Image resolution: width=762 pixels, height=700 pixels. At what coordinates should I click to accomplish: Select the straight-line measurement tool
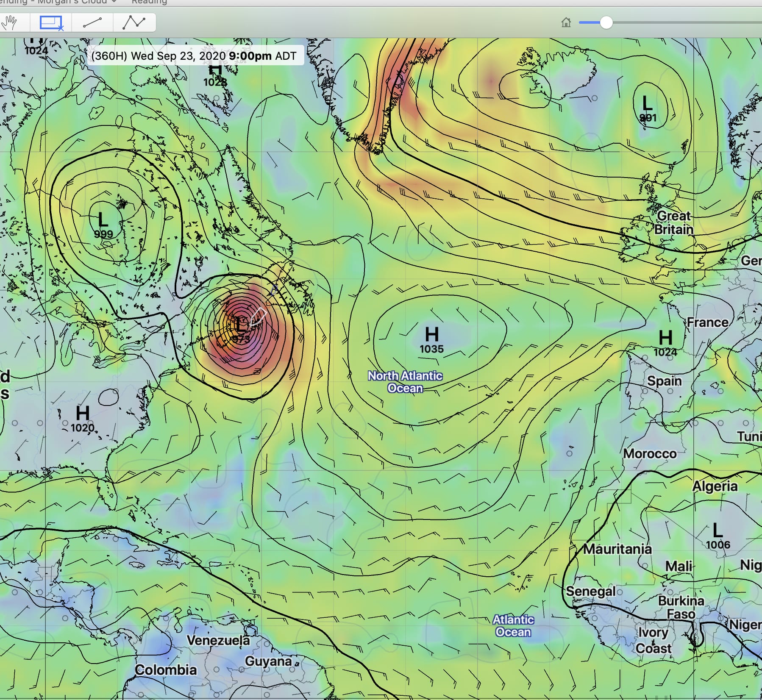pos(92,22)
